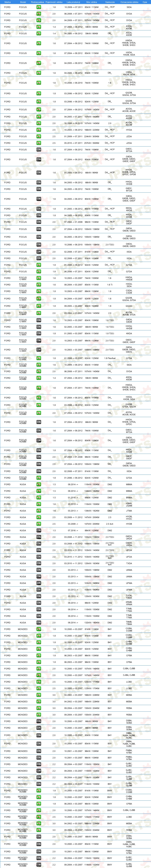Click petrol icon in FOCUS 107kW 10.2006 -> 09.2010 row
The image size is (151, 868).
39,123
